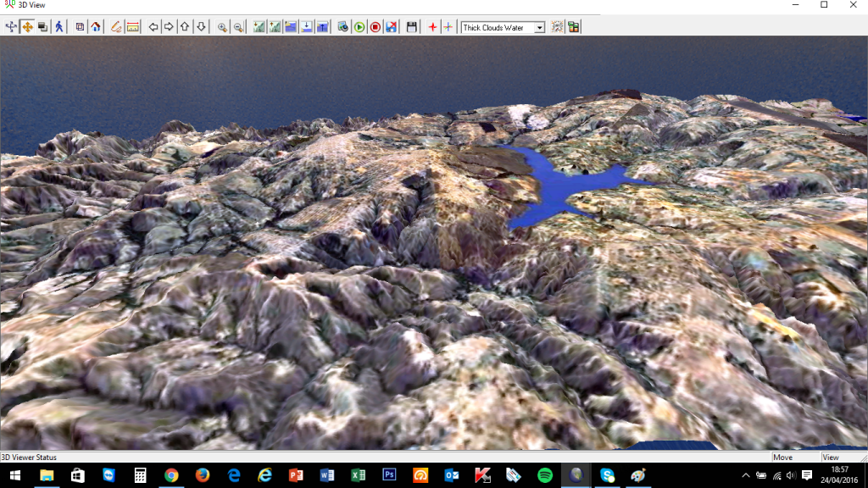Zoom out with the magnifier minus icon
The height and width of the screenshot is (488, 868).
pos(238,27)
